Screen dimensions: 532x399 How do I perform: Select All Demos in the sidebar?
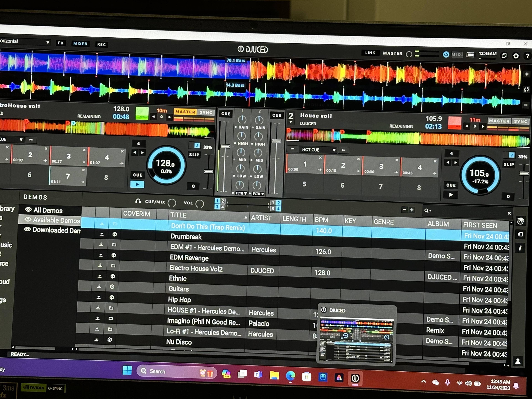[48, 210]
